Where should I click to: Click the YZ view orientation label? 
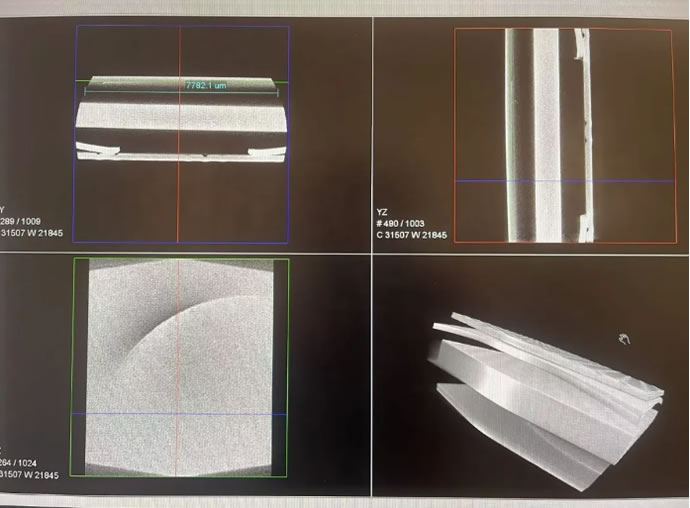[382, 212]
